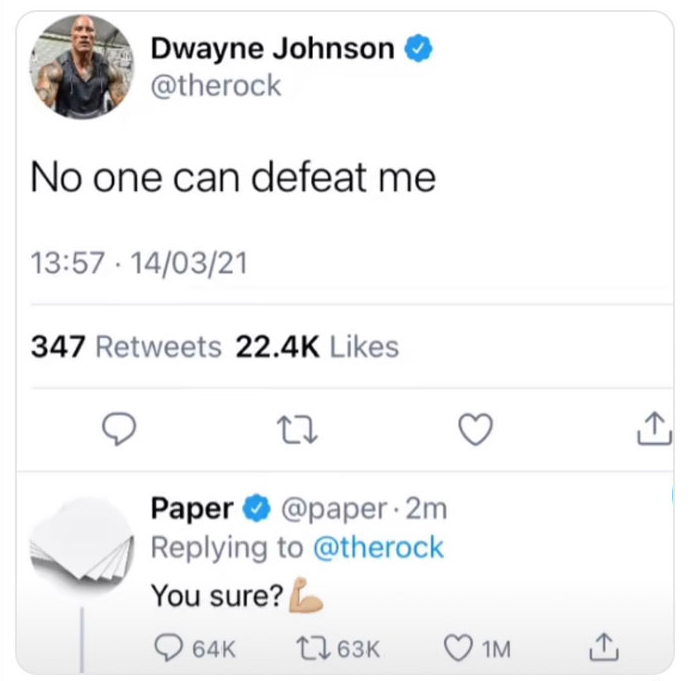This screenshot has height=681, width=691.
Task: Open Paper's profile avatar
Action: pos(82,544)
